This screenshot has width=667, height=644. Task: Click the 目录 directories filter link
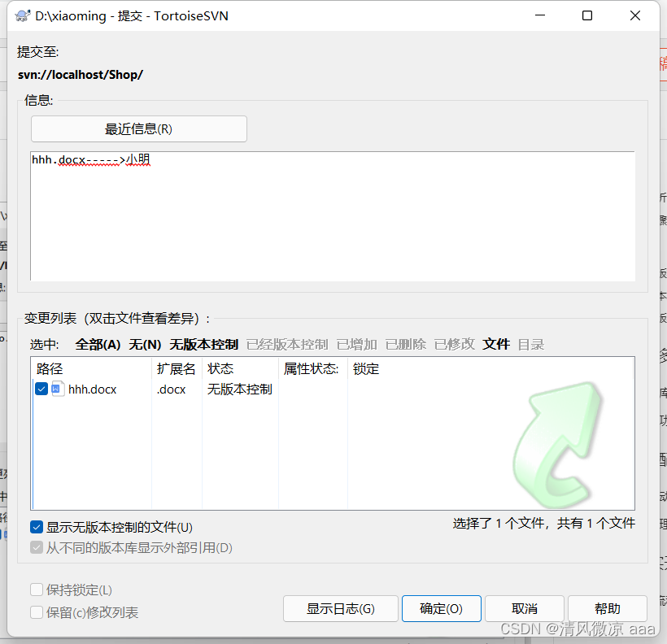pyautogui.click(x=531, y=344)
